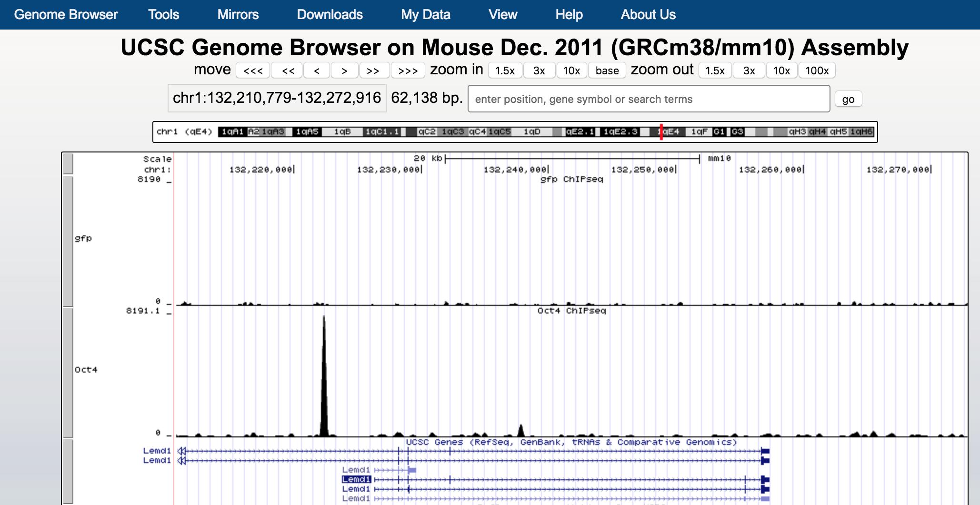The width and height of the screenshot is (980, 505).
Task: Open the Downloads menu
Action: click(x=330, y=14)
